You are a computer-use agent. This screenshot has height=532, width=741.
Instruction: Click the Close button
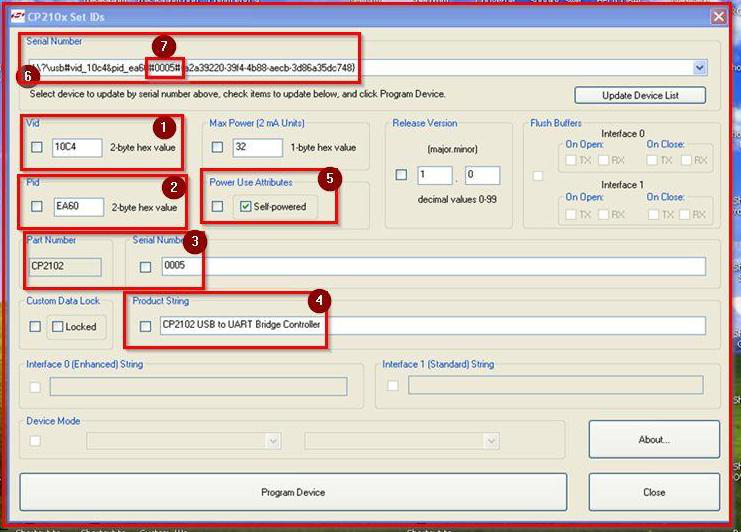tap(654, 492)
